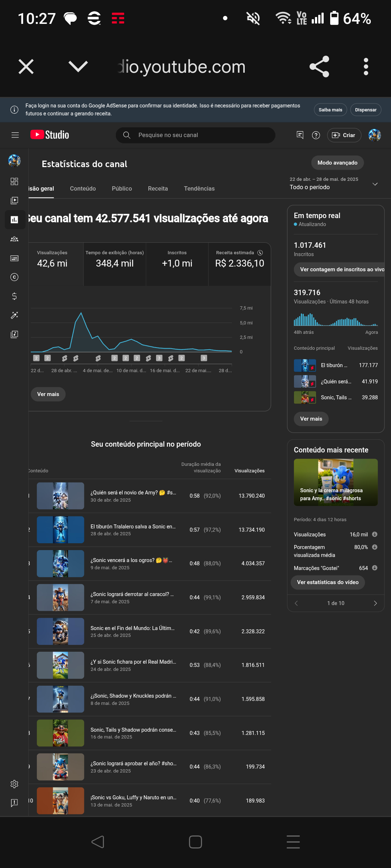Switch to the Visão geral tab
The height and width of the screenshot is (868, 391).
41,189
